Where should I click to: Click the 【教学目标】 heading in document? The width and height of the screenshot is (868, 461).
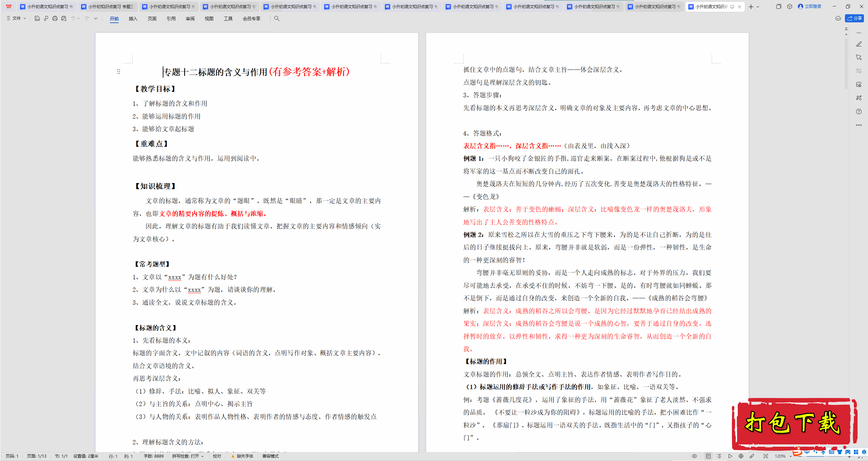click(x=155, y=89)
